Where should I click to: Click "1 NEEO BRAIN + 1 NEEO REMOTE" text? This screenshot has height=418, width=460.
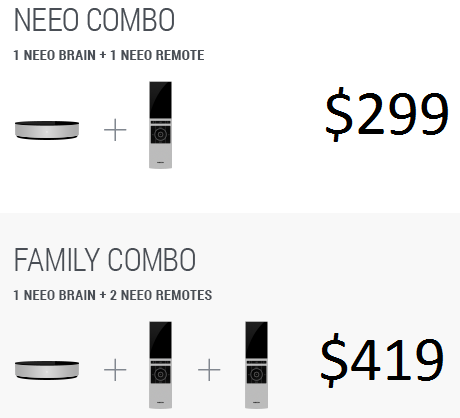click(109, 55)
